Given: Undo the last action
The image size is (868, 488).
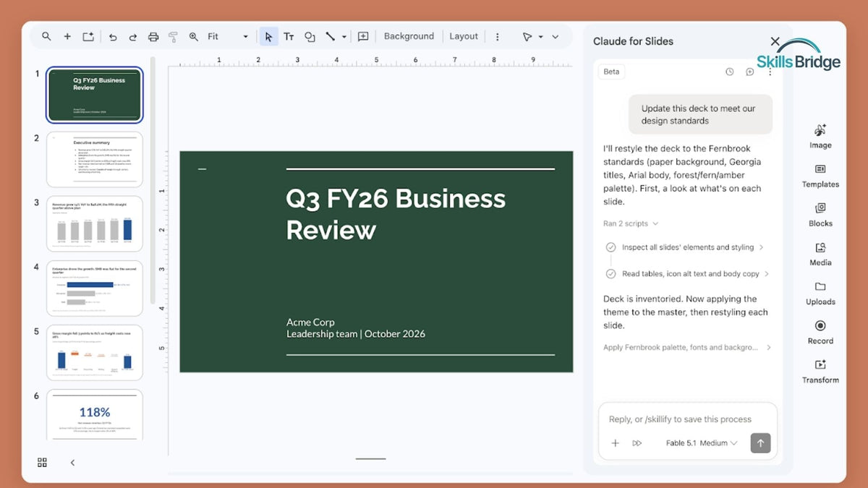Looking at the screenshot, I should pyautogui.click(x=113, y=36).
